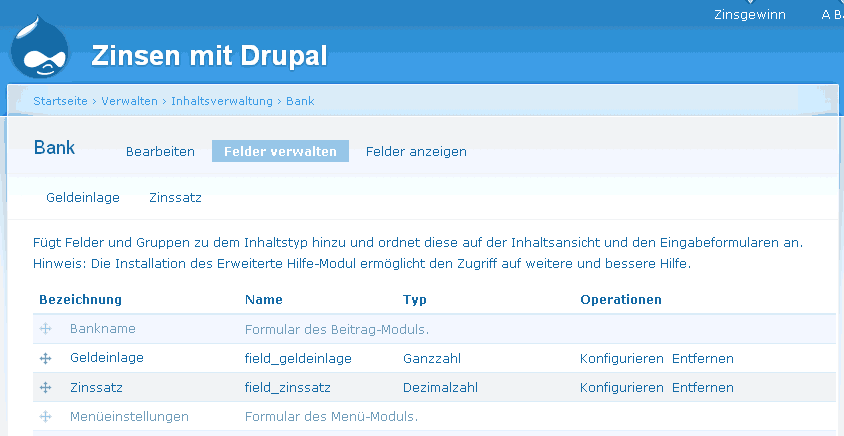The height and width of the screenshot is (436, 844).
Task: Click the Bank breadcrumb link
Action: tap(300, 101)
